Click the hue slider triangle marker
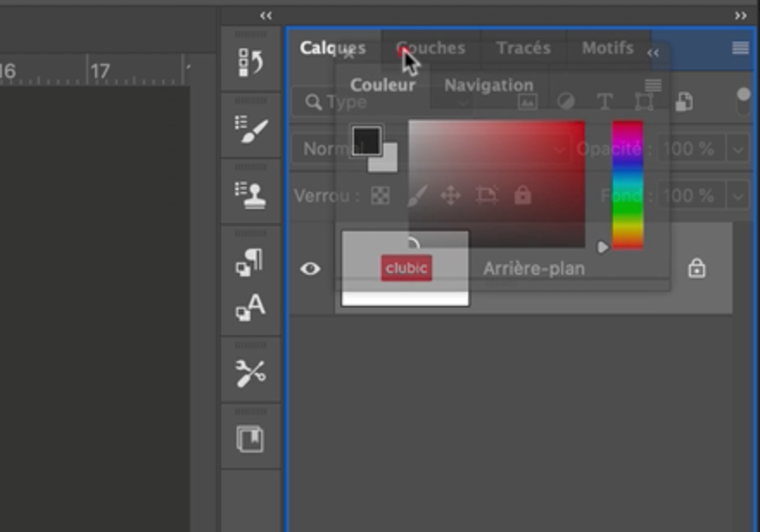The image size is (760, 532). pyautogui.click(x=602, y=247)
